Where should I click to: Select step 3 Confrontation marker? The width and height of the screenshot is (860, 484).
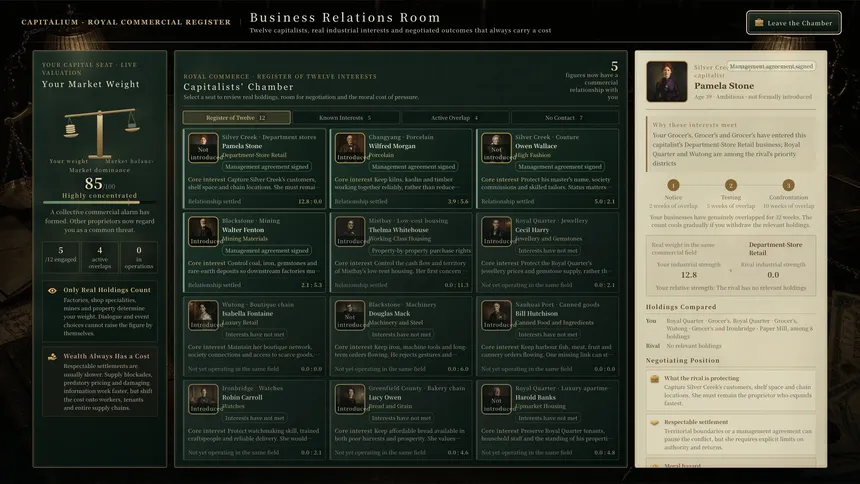click(x=788, y=185)
